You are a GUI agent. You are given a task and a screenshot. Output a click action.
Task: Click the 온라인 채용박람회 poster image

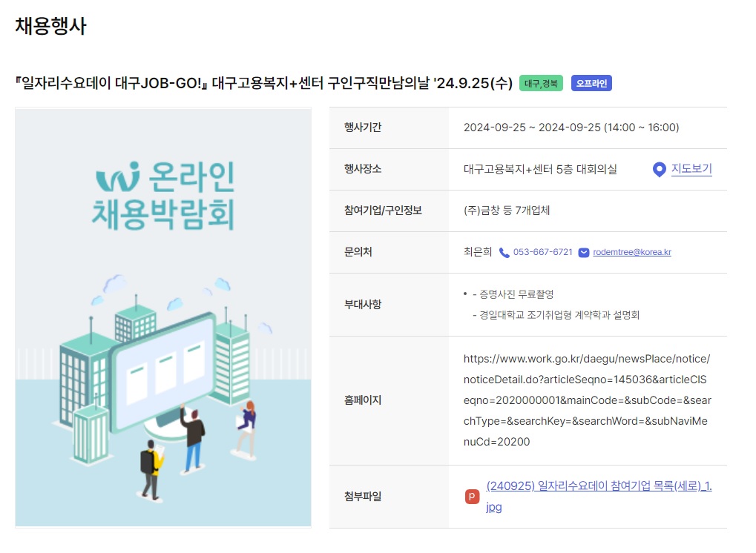tap(163, 319)
